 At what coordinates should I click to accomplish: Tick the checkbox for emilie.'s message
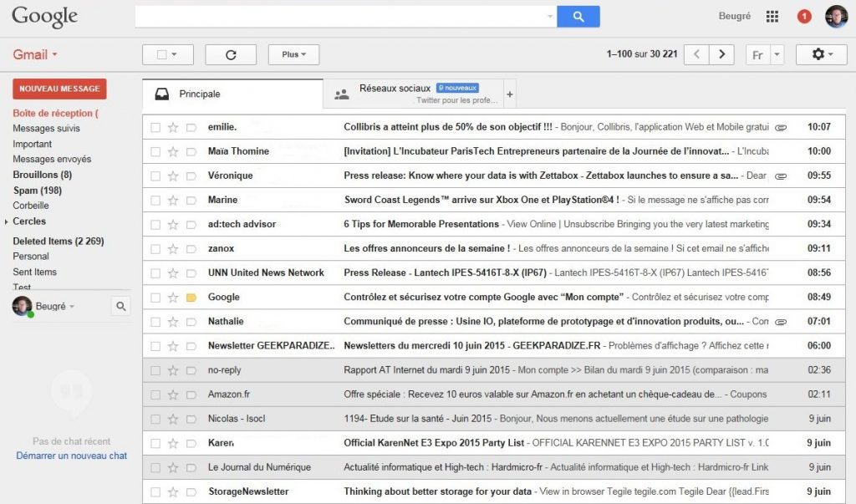(x=155, y=127)
